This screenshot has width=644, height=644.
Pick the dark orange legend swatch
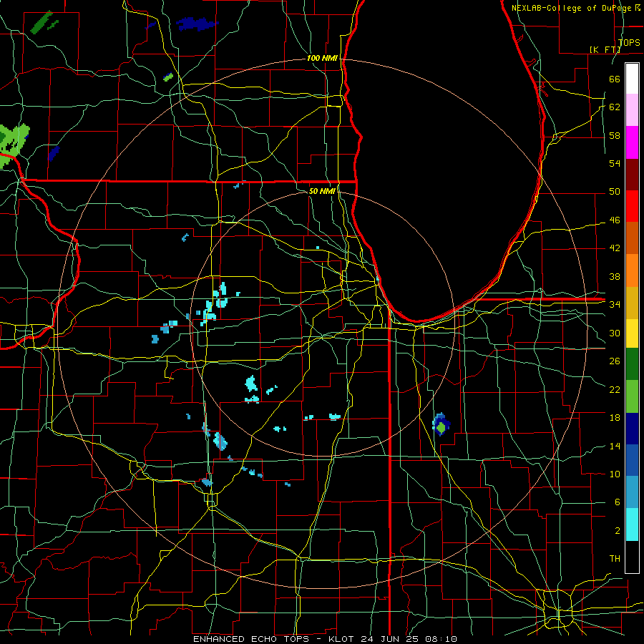[x=632, y=238]
